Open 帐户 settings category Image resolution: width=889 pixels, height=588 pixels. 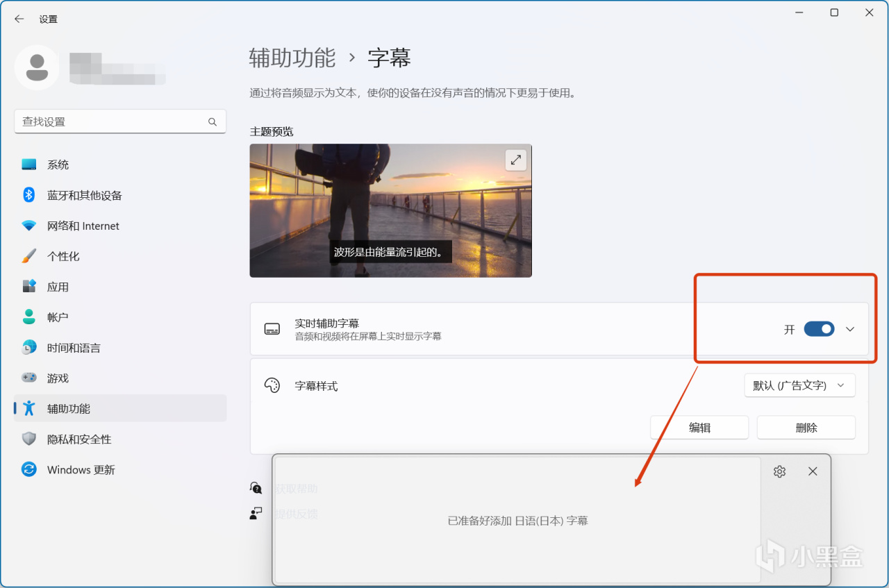tap(120, 317)
